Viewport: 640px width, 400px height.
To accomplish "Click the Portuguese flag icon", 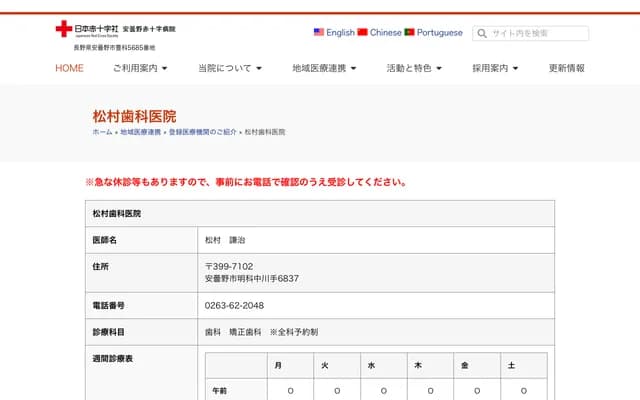I will pyautogui.click(x=410, y=33).
